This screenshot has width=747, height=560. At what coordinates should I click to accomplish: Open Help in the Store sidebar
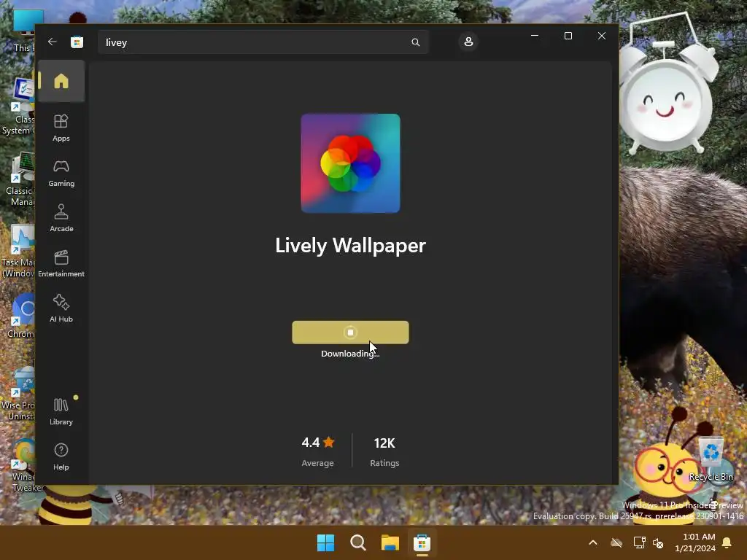tap(61, 457)
